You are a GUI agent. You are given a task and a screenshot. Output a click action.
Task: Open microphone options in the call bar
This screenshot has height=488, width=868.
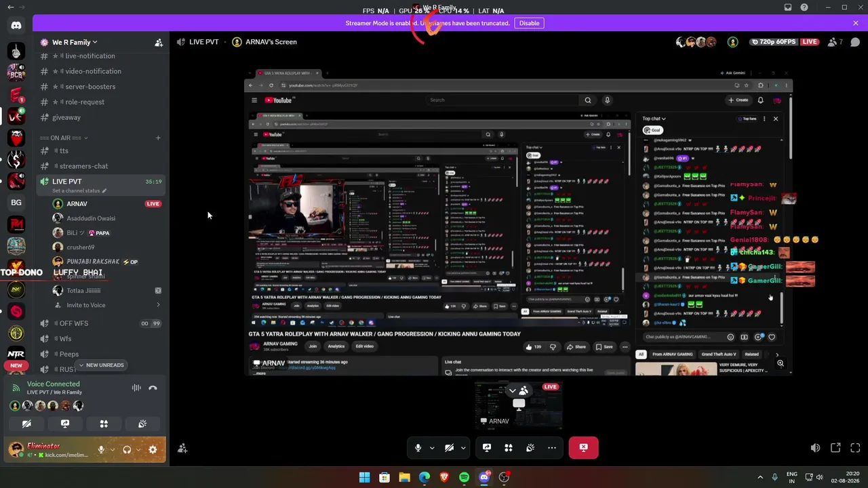pyautogui.click(x=431, y=447)
